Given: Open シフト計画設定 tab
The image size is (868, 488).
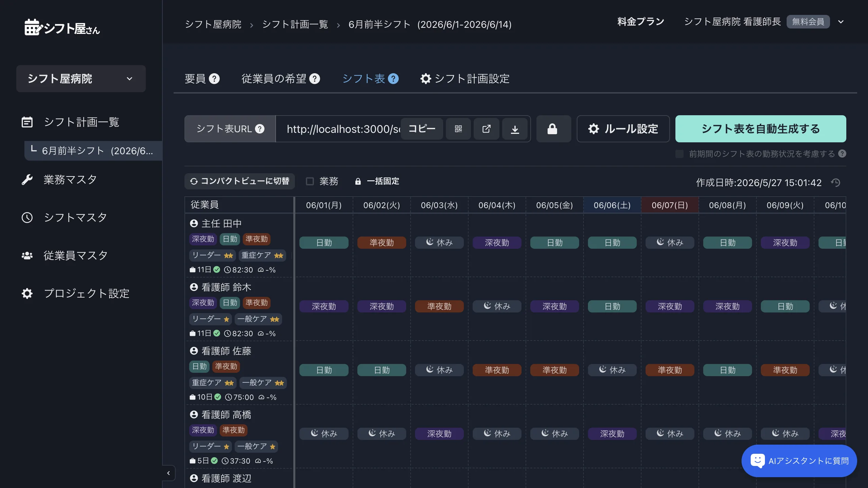Looking at the screenshot, I should (465, 79).
